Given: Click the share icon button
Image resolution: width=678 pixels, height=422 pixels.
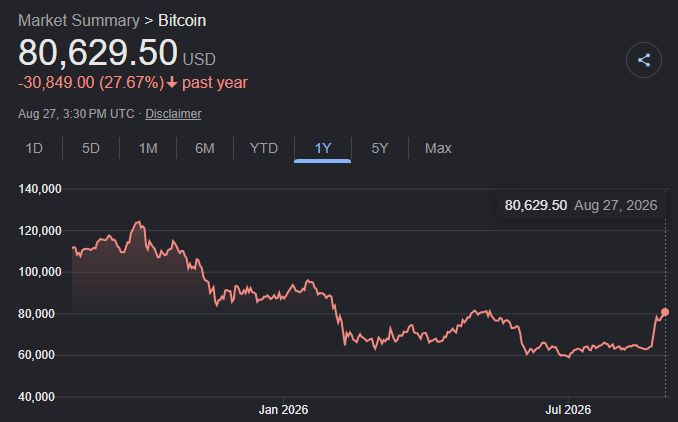Looking at the screenshot, I should (x=643, y=60).
